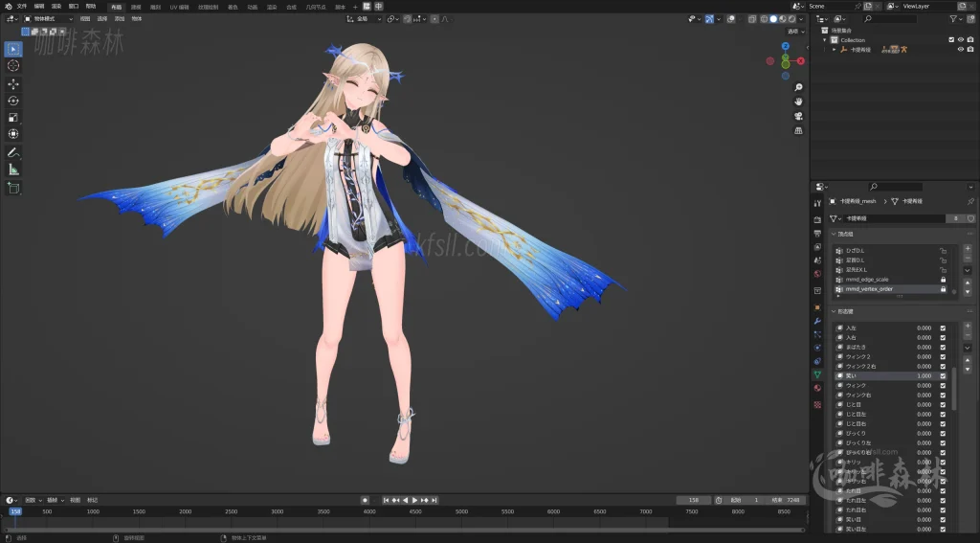Collapse the 顶点组 vertex groups panel
Screen dimensions: 980x543
tap(834, 234)
